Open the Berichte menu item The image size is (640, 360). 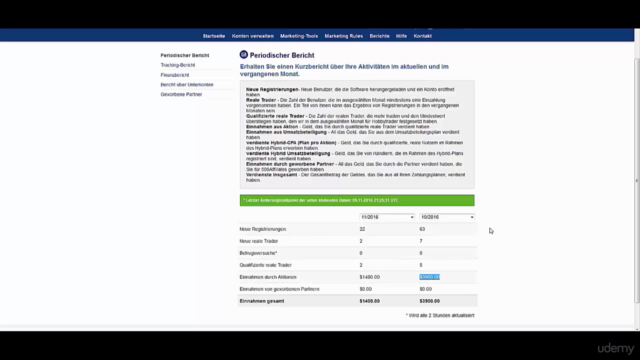tap(379, 36)
